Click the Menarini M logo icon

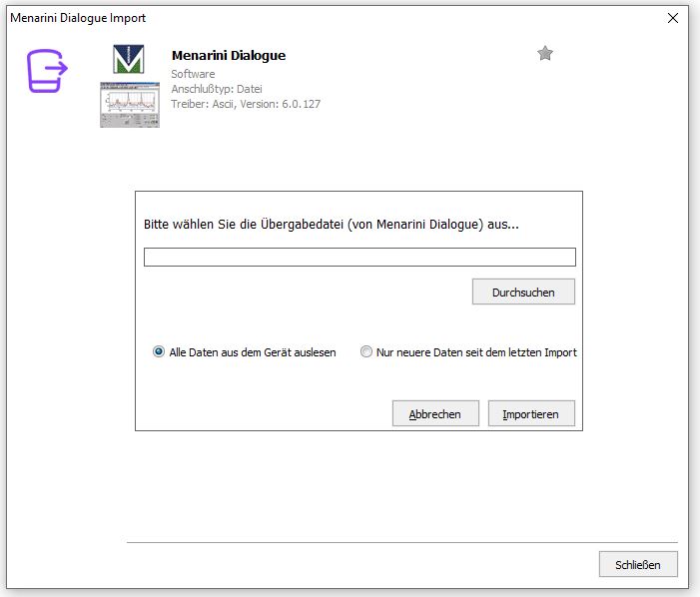[x=129, y=59]
